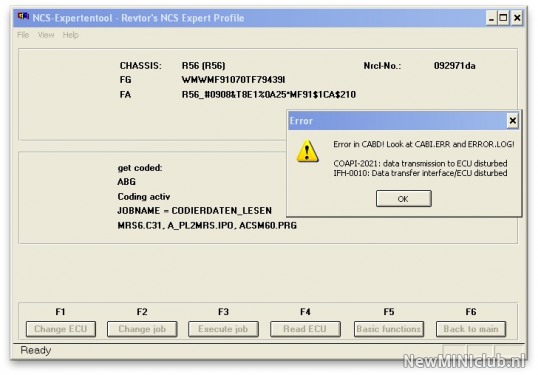Click the Change ECU button

(61, 329)
